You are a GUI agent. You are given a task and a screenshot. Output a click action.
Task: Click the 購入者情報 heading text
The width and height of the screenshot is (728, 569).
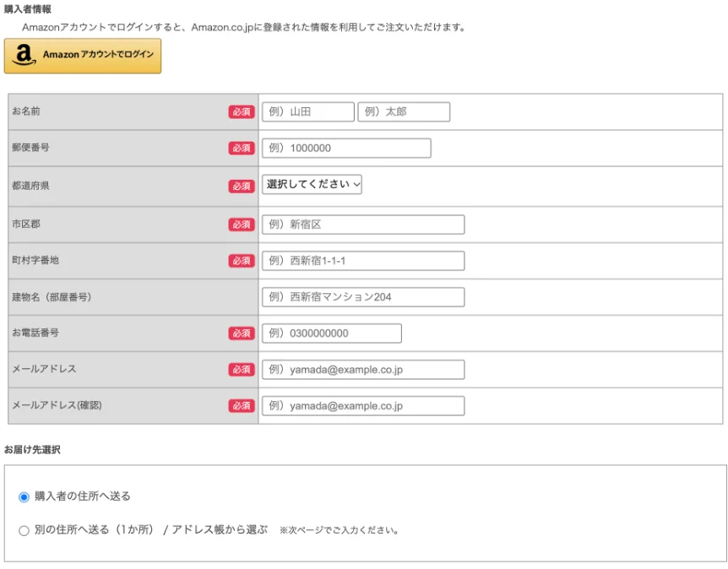point(28,8)
